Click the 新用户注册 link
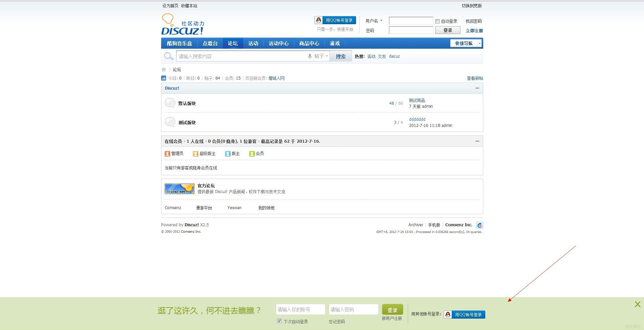Image resolution: width=644 pixels, height=330 pixels. pos(392,318)
